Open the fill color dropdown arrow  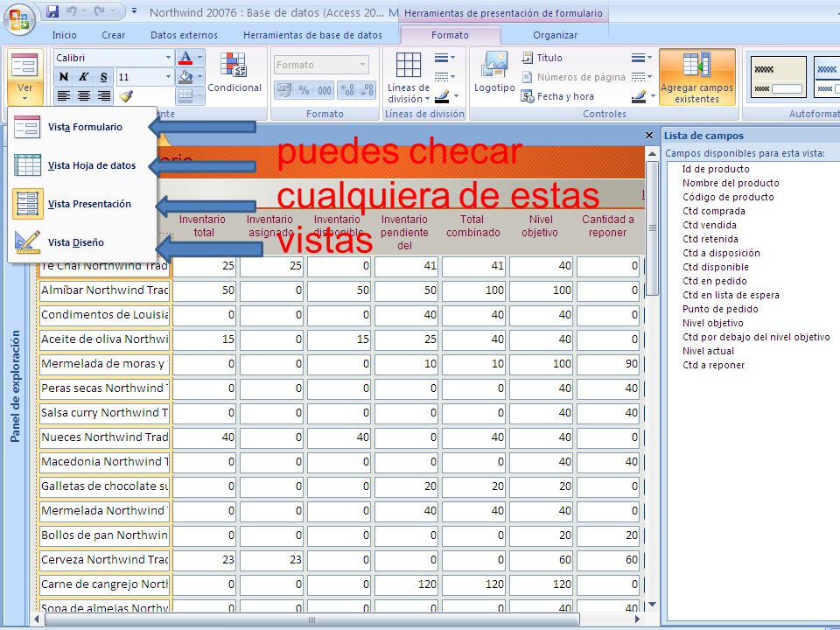(199, 77)
